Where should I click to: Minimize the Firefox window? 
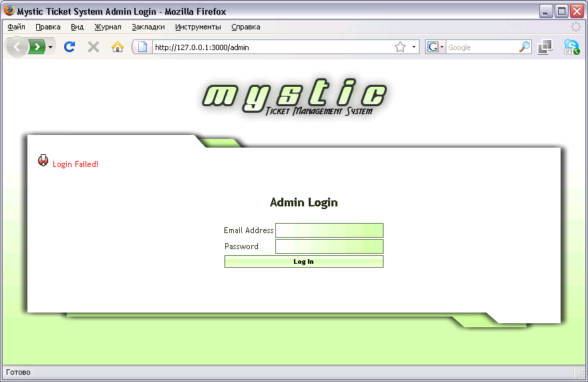(x=546, y=11)
